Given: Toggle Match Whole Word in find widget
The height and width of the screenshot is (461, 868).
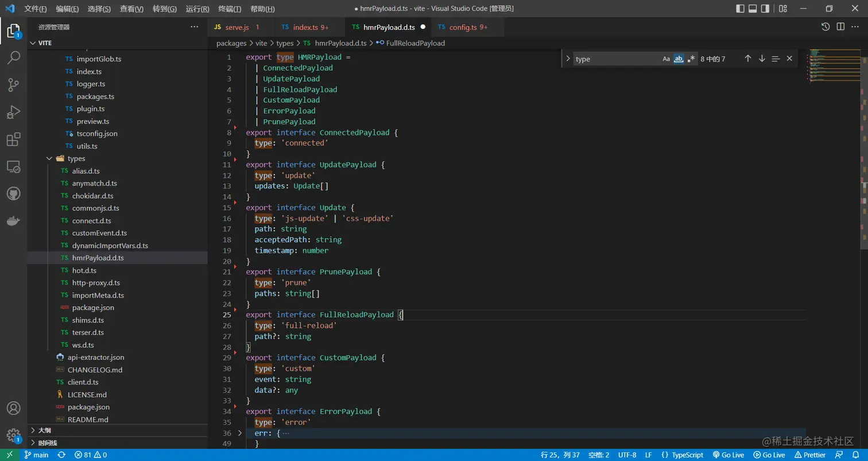Looking at the screenshot, I should 679,59.
